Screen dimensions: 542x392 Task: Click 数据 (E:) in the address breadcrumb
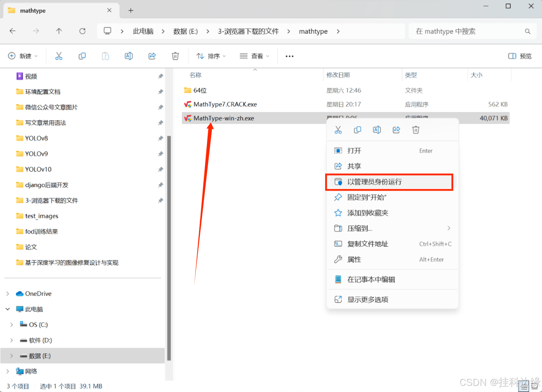tap(185, 31)
